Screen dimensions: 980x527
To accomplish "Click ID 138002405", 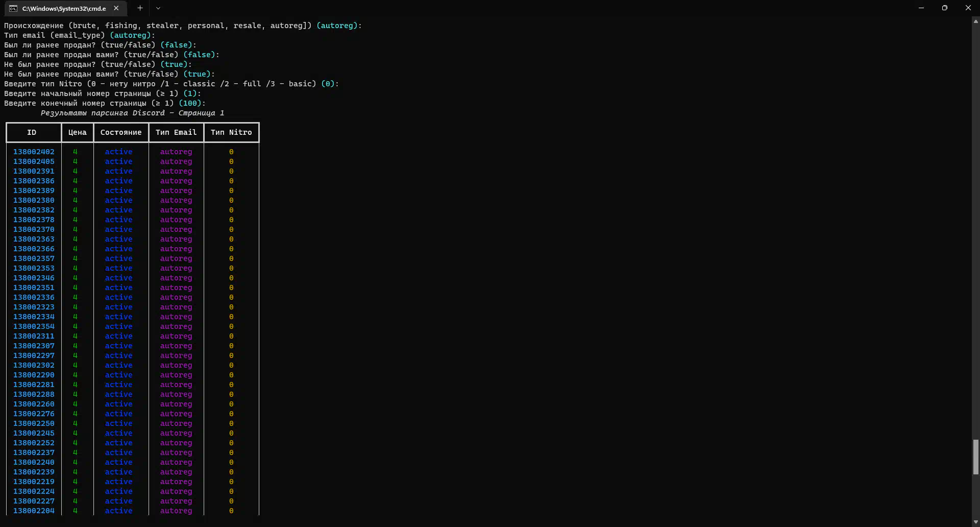I will pyautogui.click(x=34, y=161).
